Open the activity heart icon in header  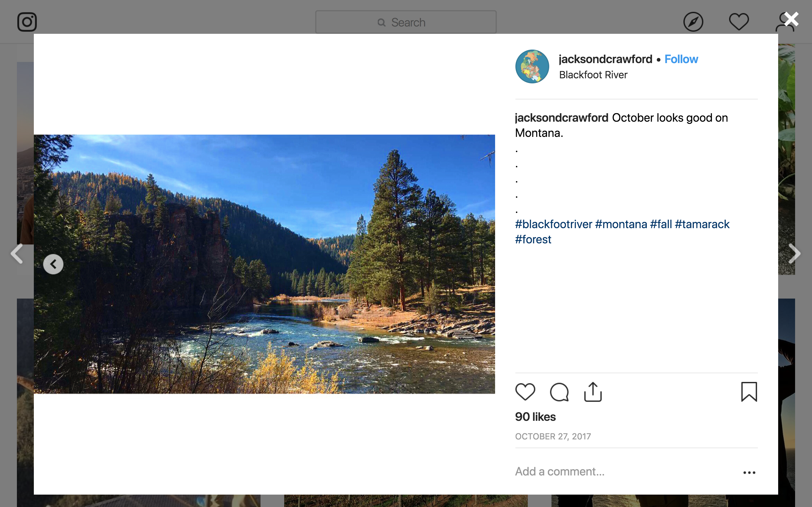coord(738,22)
